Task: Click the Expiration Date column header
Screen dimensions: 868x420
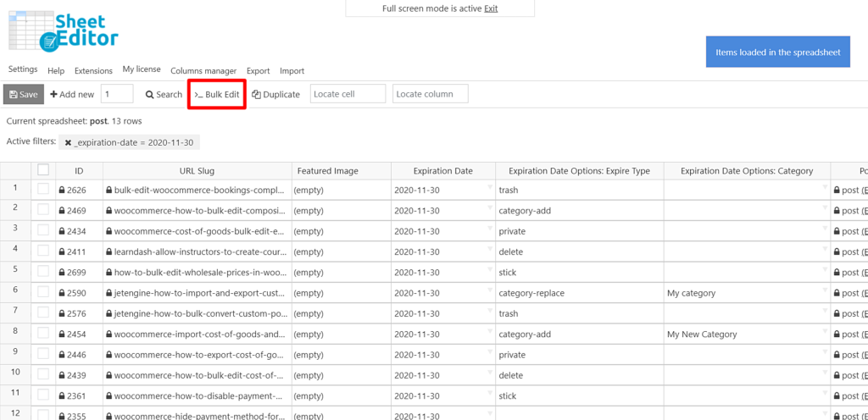Action: [x=442, y=171]
